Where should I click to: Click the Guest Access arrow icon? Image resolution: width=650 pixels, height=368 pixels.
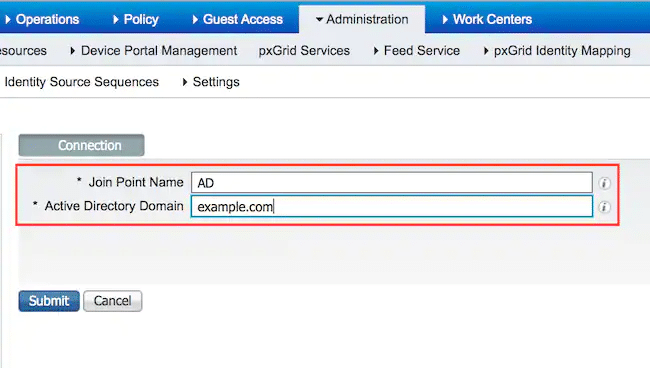click(195, 19)
